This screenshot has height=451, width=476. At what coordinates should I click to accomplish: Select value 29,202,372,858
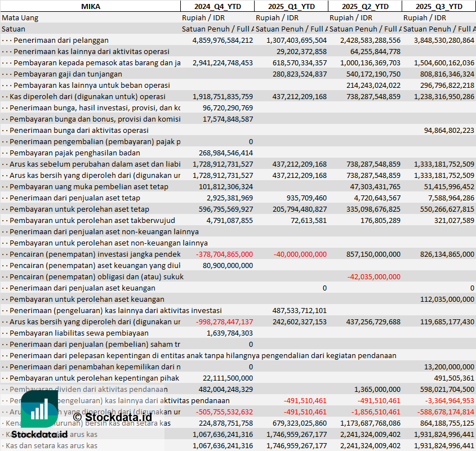point(301,51)
